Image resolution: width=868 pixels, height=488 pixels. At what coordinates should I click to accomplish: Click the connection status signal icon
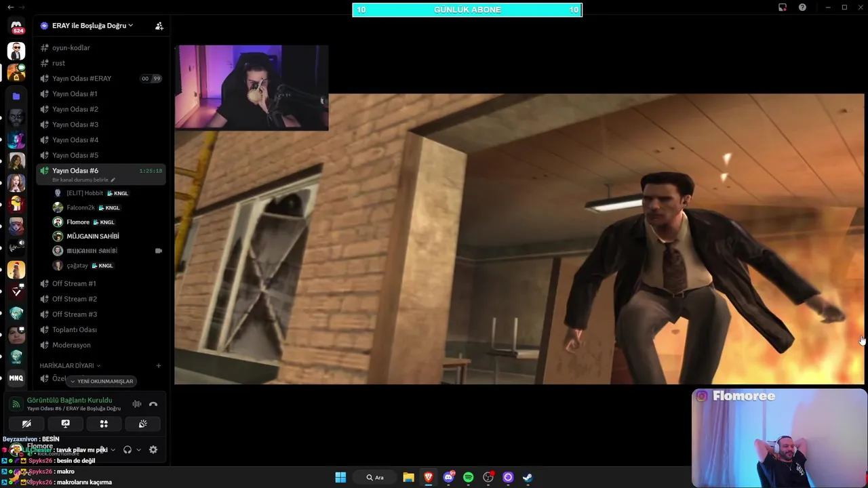tap(16, 404)
